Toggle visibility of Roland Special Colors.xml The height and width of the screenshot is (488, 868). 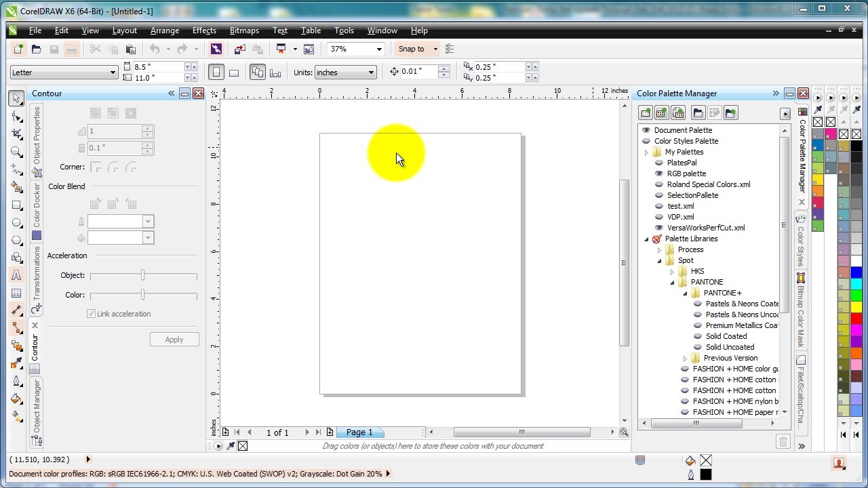pos(659,184)
